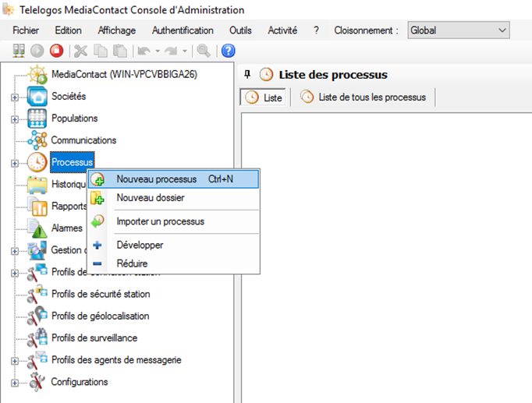Open the Outils menu
This screenshot has width=532, height=403.
[x=240, y=30]
